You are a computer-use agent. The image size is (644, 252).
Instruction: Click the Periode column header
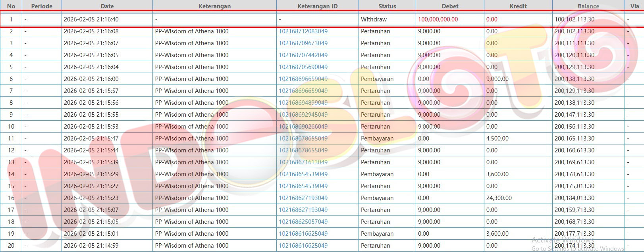[42, 6]
